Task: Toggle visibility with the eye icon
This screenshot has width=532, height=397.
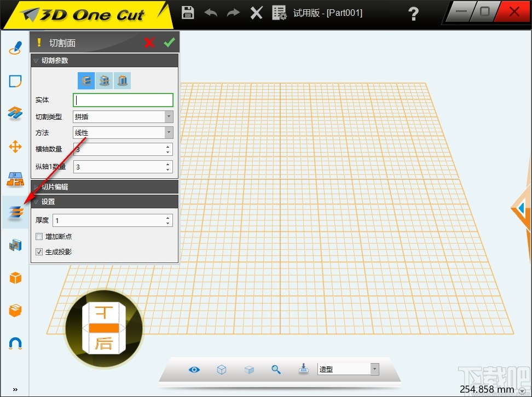Action: 194,370
